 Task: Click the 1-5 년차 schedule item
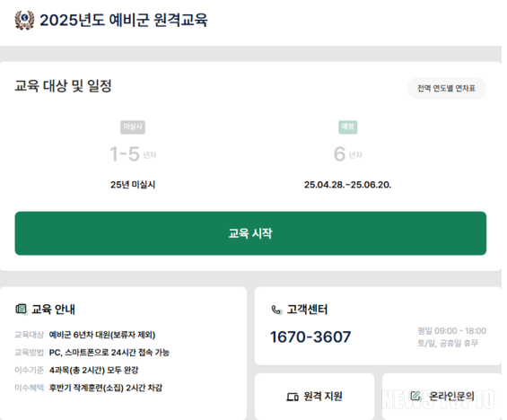133,153
